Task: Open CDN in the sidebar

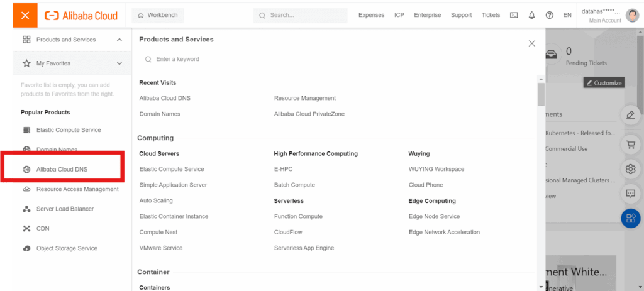Action: (x=43, y=229)
